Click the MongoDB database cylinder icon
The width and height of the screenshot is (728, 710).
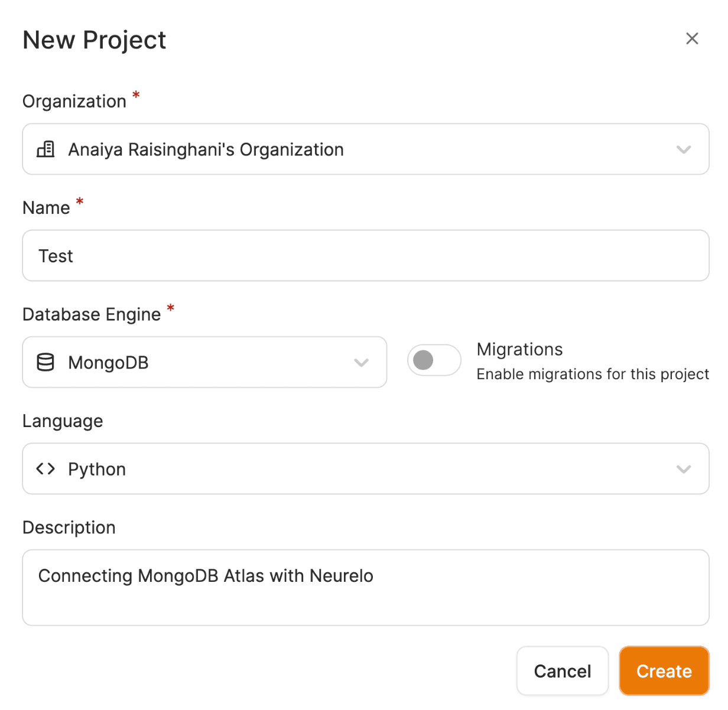pos(45,362)
